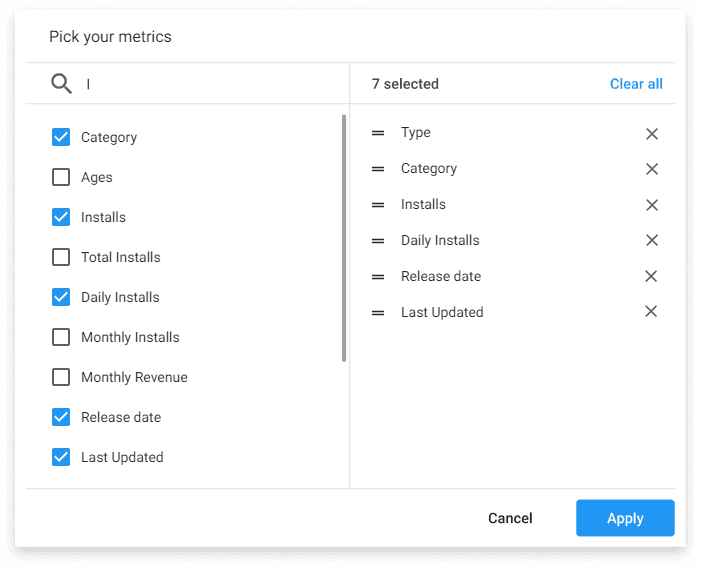
Task: Remove Last Updated from selected list
Action: [651, 312]
